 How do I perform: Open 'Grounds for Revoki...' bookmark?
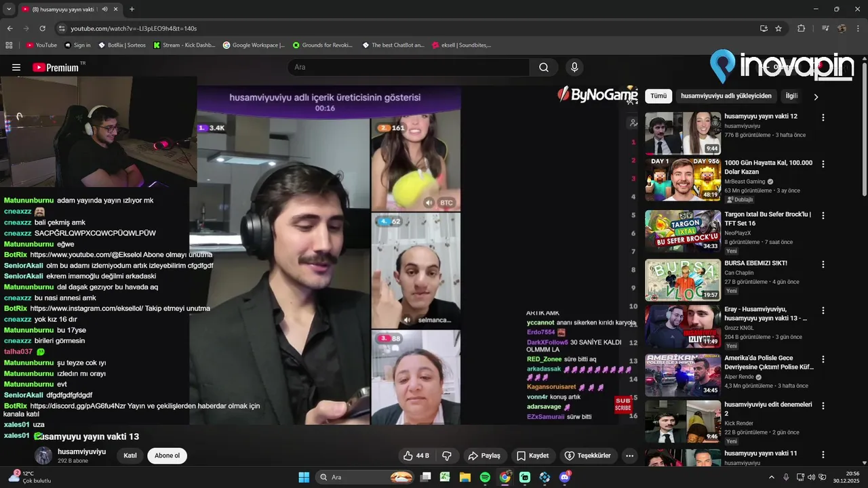point(323,45)
